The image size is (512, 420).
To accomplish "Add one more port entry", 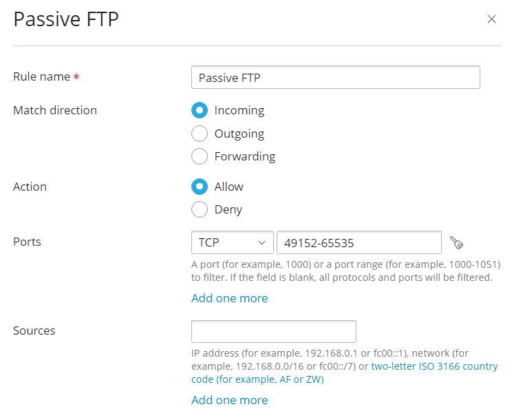I will (x=229, y=298).
